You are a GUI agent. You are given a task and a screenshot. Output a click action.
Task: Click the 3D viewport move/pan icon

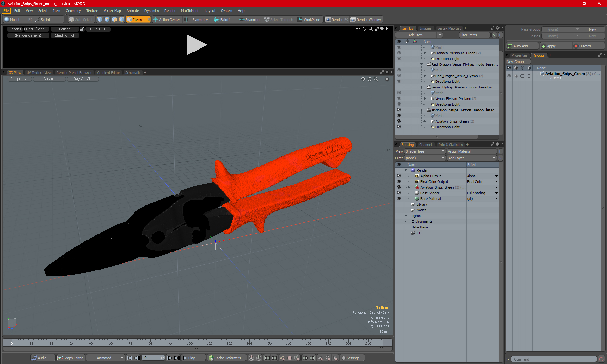tap(363, 79)
